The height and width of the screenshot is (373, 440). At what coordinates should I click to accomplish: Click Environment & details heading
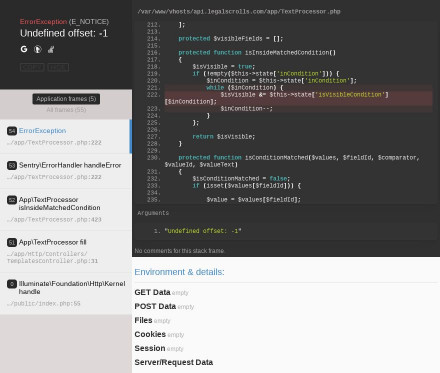pos(179,272)
